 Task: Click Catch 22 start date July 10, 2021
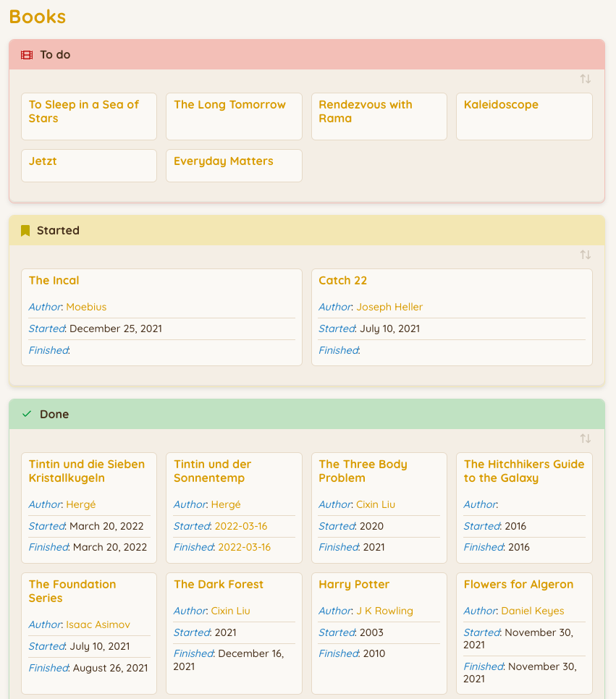coord(390,329)
